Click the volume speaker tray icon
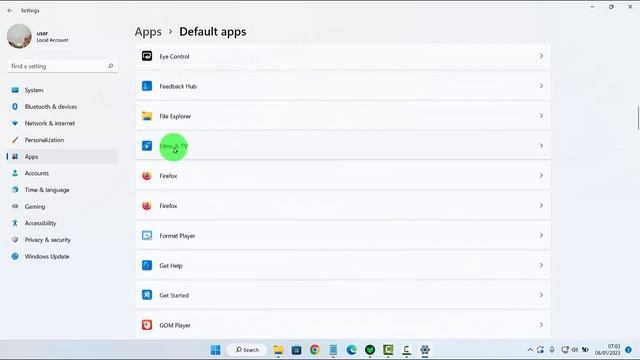Screen dimensions: 640x360 (x=575, y=350)
